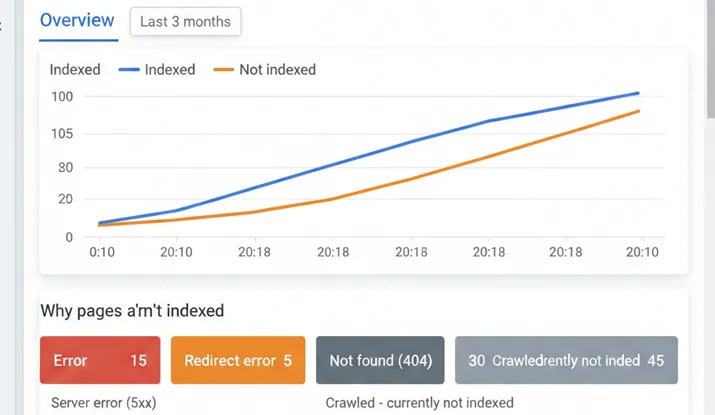Open the gray Crawledrently not inded tile
Screen dimensions: 715x415
tap(566, 360)
